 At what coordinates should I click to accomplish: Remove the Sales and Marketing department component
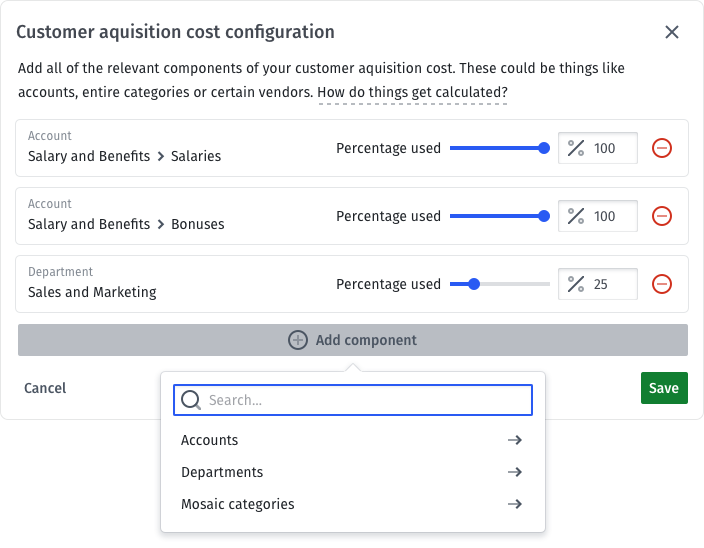click(x=662, y=284)
